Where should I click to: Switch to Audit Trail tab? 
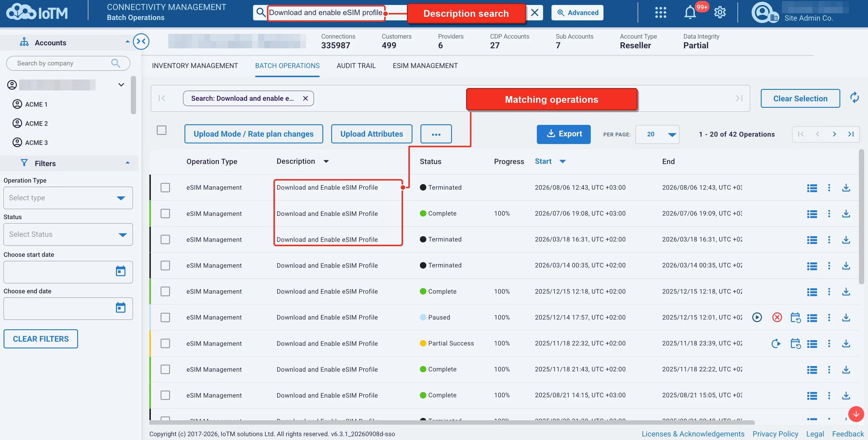[x=356, y=66]
